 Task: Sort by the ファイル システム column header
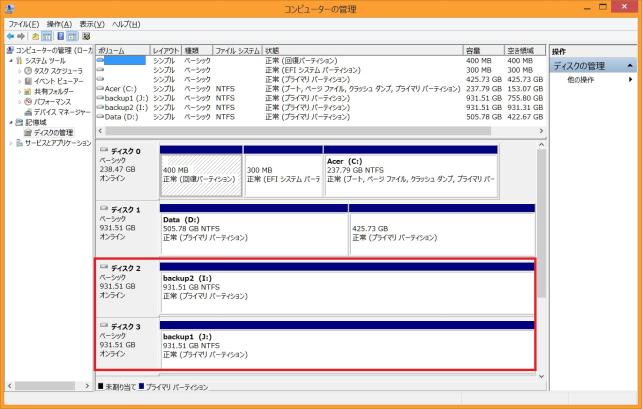(237, 51)
